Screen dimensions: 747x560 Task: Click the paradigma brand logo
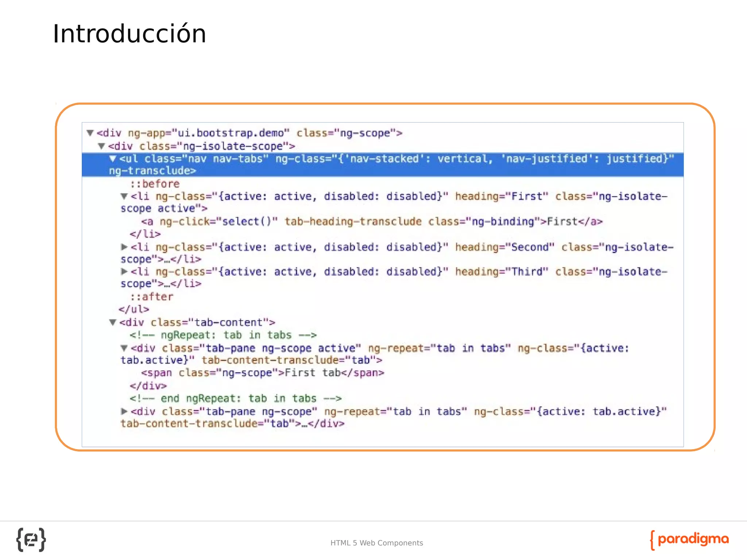(x=689, y=540)
